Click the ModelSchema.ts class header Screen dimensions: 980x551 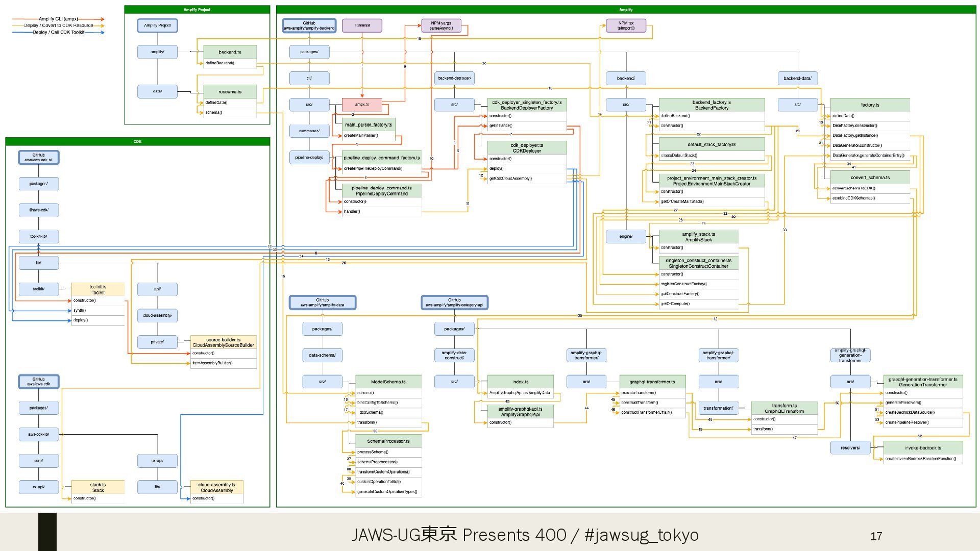click(388, 382)
